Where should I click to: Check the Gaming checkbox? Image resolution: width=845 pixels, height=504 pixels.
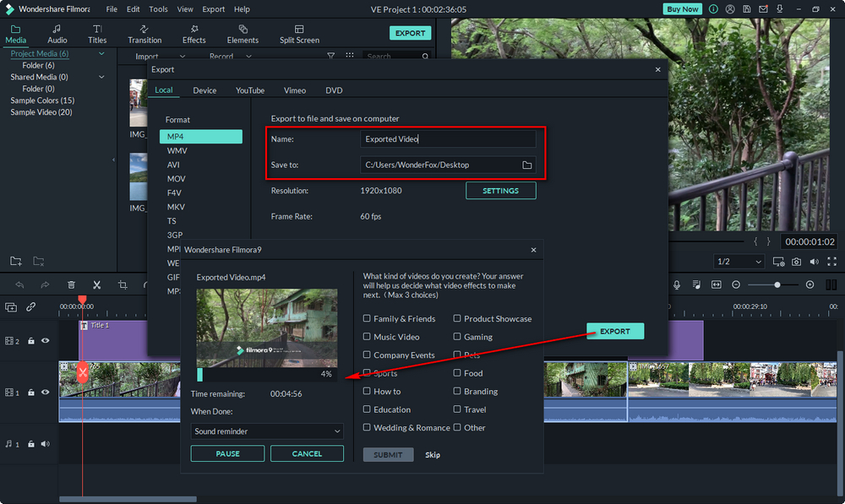pyautogui.click(x=457, y=337)
